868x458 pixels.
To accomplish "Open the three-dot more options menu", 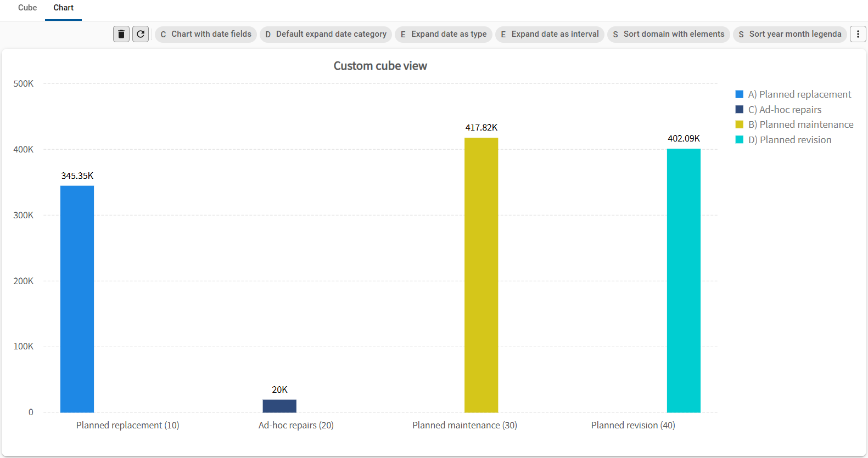I will (x=858, y=34).
